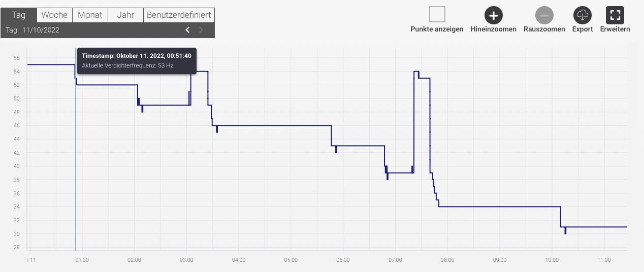
Task: Go to next day with right arrow
Action: 201,30
